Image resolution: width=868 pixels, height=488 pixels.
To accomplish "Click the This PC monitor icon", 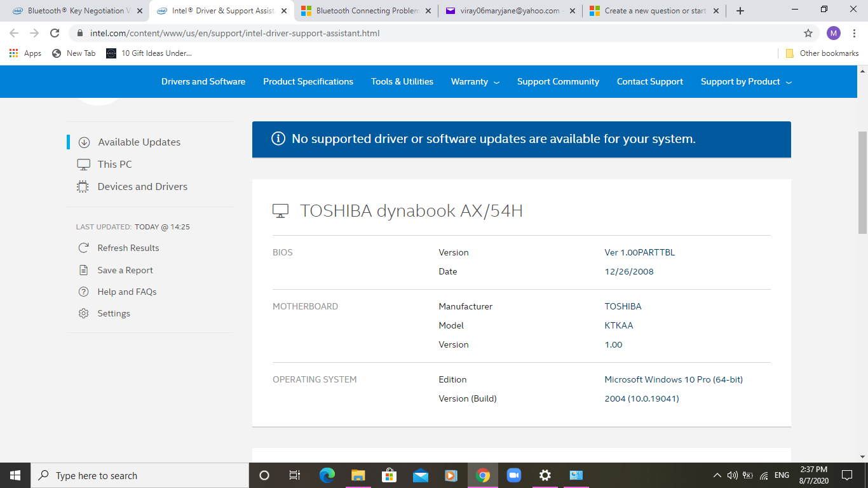I will (x=84, y=165).
